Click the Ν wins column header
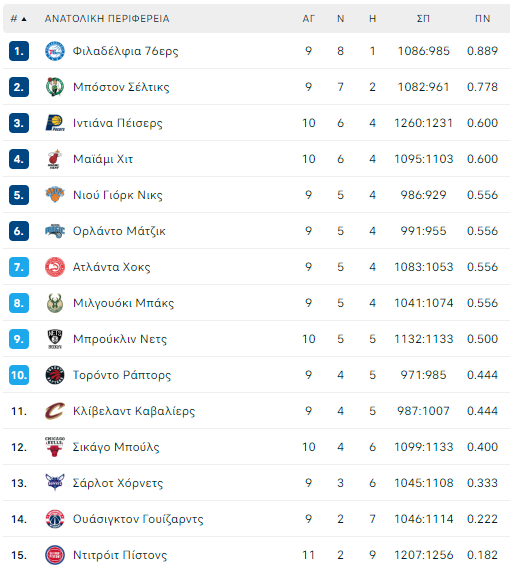This screenshot has height=571, width=510. (x=341, y=19)
